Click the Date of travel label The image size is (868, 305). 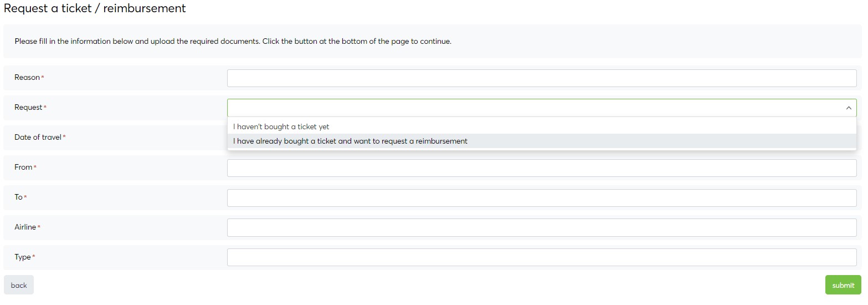[x=38, y=137]
